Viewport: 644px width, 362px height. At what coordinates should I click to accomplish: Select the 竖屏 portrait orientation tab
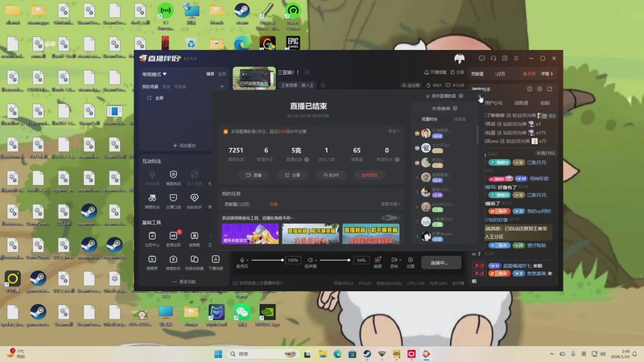click(222, 74)
